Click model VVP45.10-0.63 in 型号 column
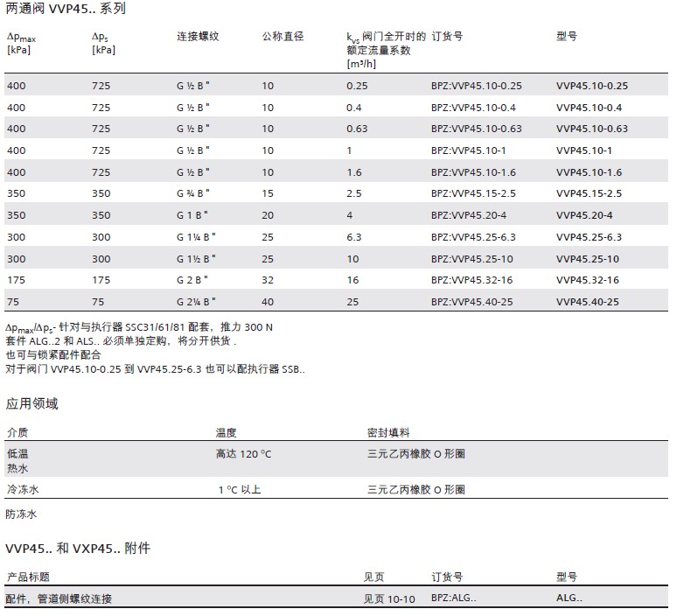677x616 pixels. (x=592, y=129)
